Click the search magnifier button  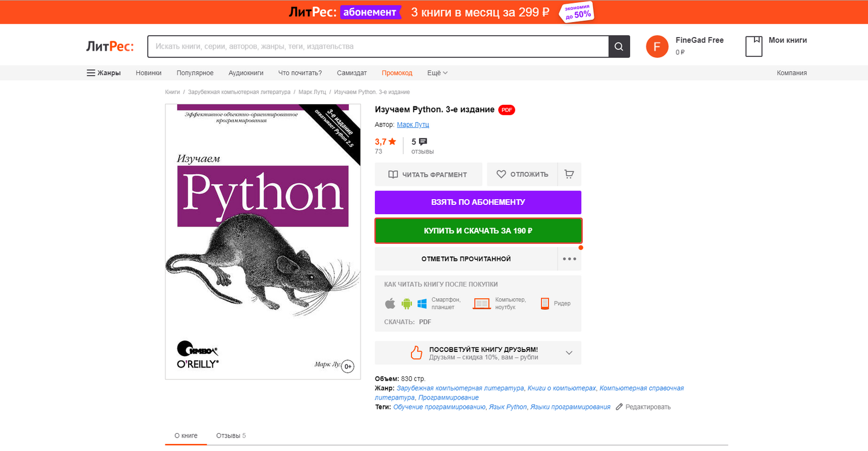pos(619,46)
